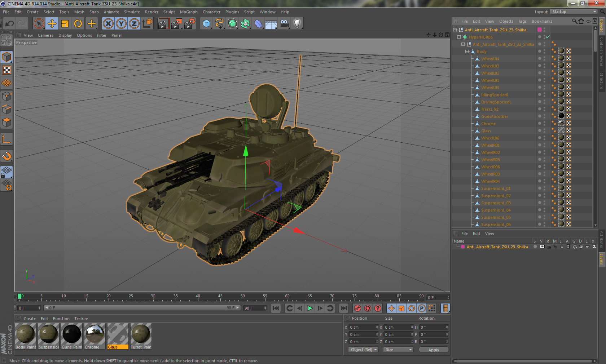
Task: Open the spline pen tools icon
Action: tap(219, 24)
